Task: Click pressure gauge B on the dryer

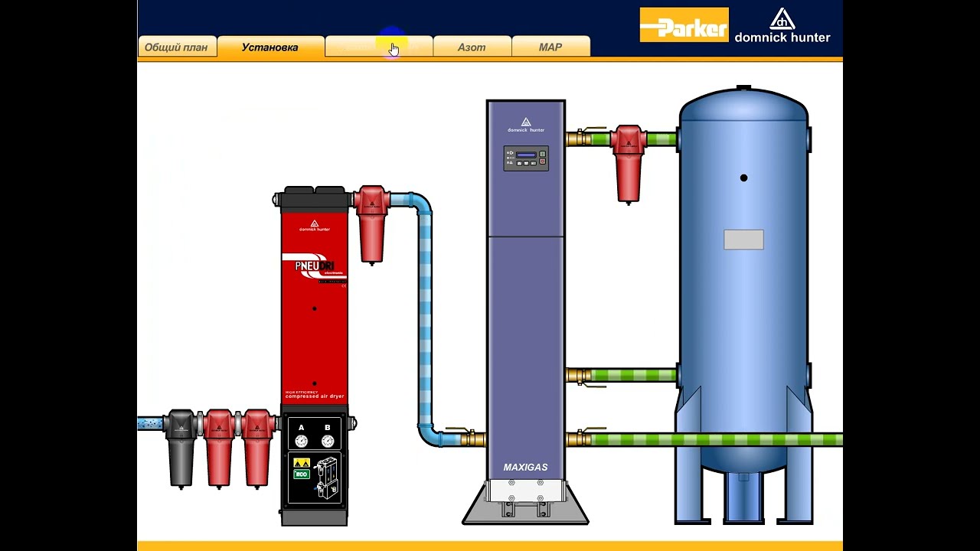Action: pyautogui.click(x=328, y=442)
